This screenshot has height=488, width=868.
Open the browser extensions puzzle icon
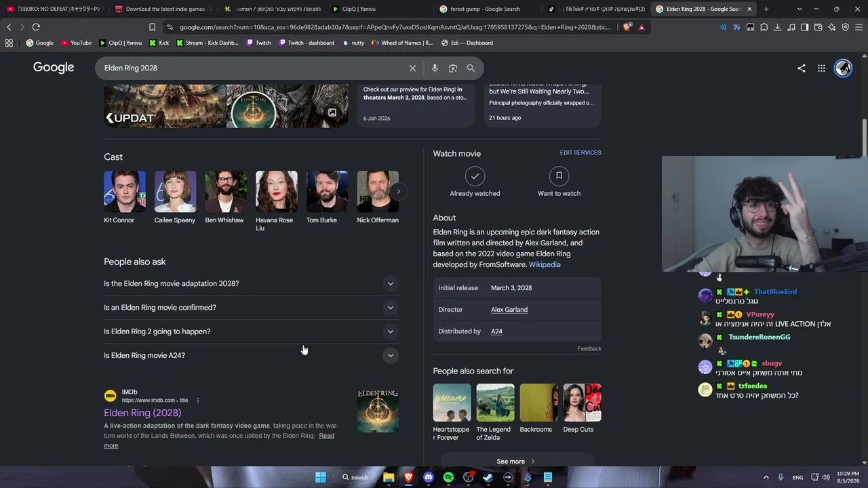click(x=764, y=27)
